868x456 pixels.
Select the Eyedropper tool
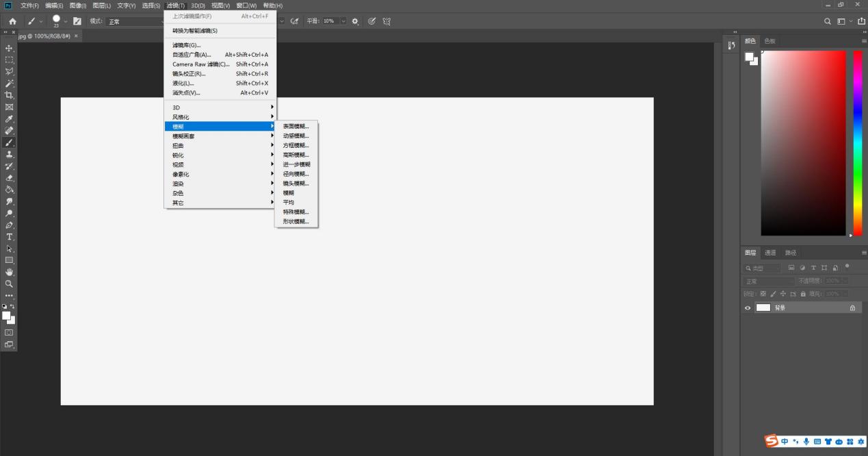[10, 118]
